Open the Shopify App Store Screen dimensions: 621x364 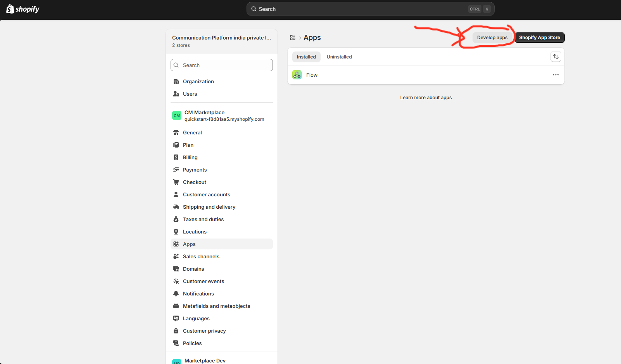pyautogui.click(x=540, y=38)
